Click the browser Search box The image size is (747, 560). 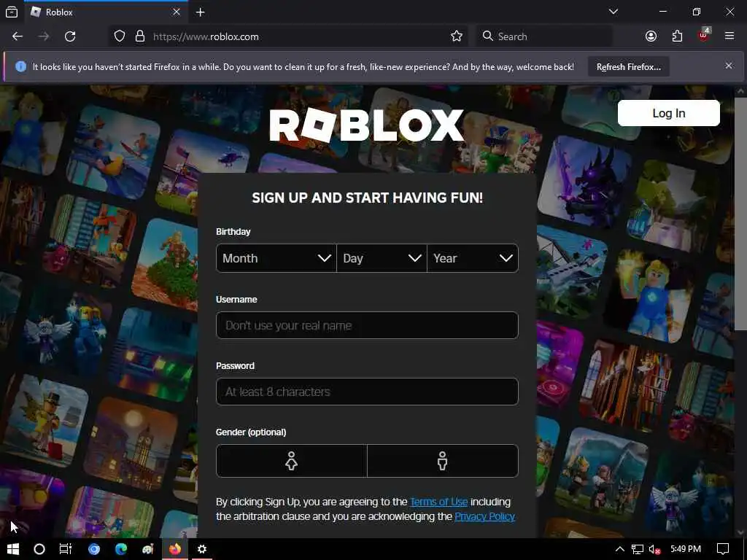click(543, 36)
